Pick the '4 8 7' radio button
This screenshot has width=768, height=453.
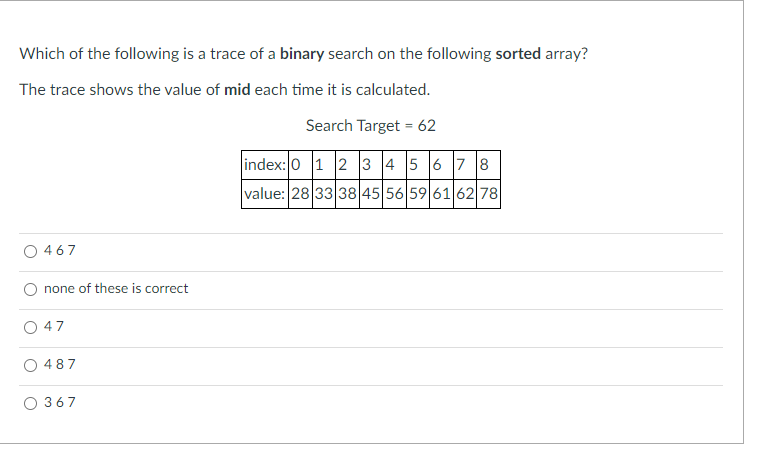tap(30, 365)
